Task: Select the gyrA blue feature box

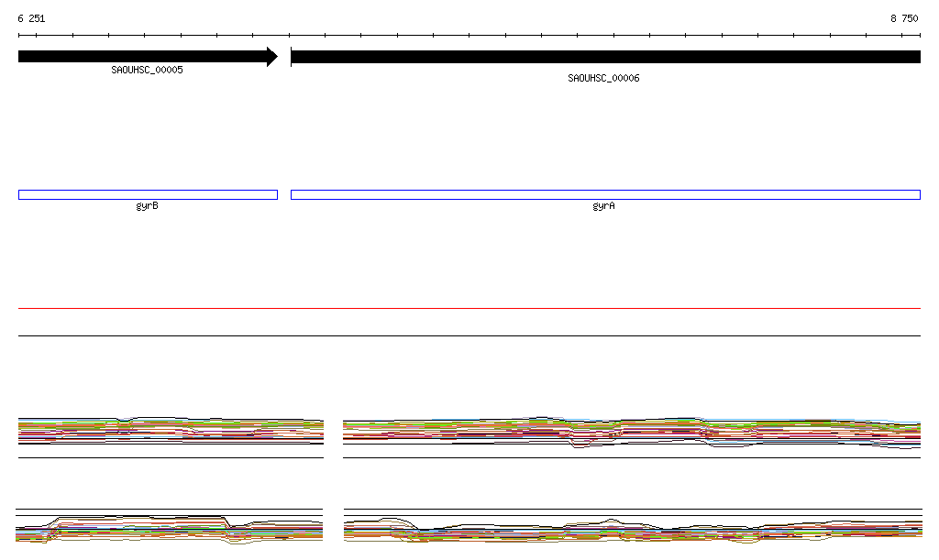Action: pyautogui.click(x=605, y=195)
